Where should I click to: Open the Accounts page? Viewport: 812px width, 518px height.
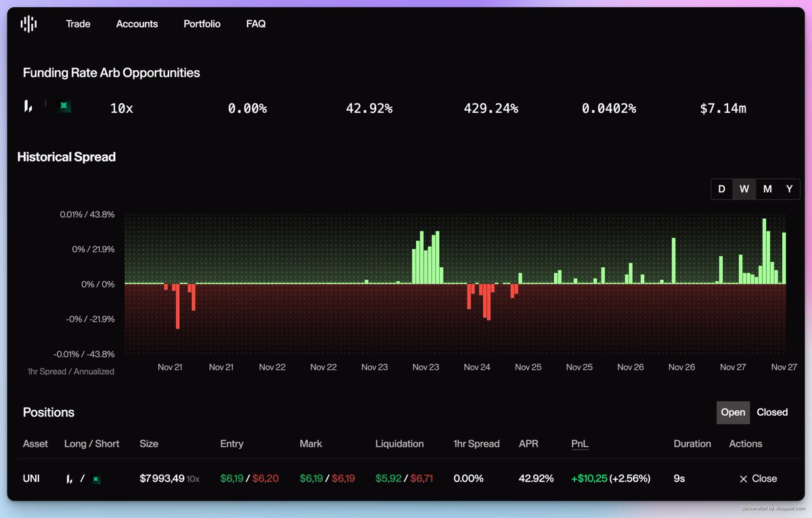(x=137, y=24)
